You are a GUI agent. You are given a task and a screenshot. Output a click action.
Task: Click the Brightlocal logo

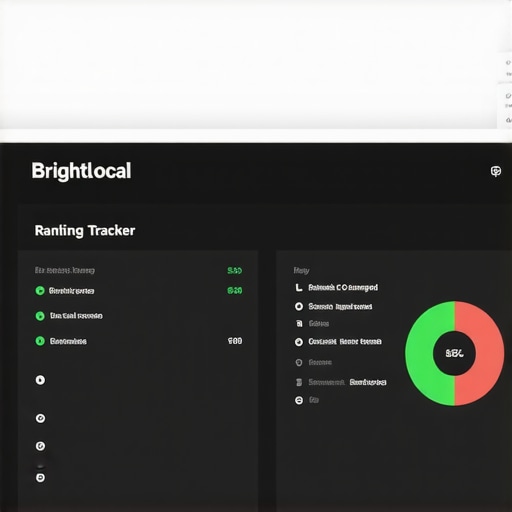pyautogui.click(x=81, y=171)
